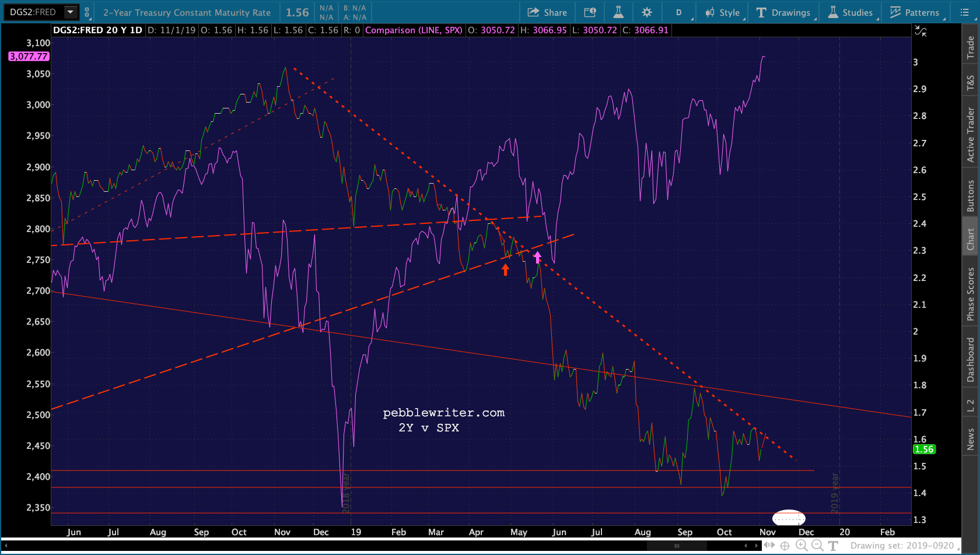The width and height of the screenshot is (980, 555).
Task: Click the Comparison (LINE, SPX) study label
Action: (x=414, y=30)
